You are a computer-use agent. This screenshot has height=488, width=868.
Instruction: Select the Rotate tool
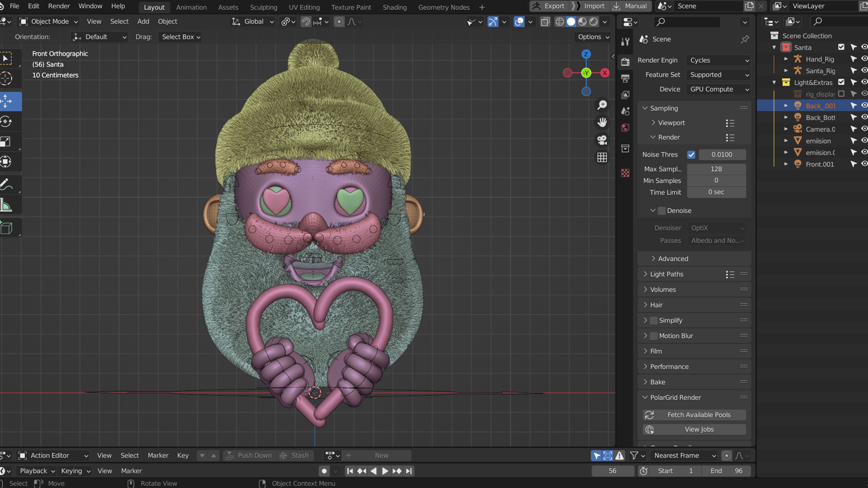[6, 122]
